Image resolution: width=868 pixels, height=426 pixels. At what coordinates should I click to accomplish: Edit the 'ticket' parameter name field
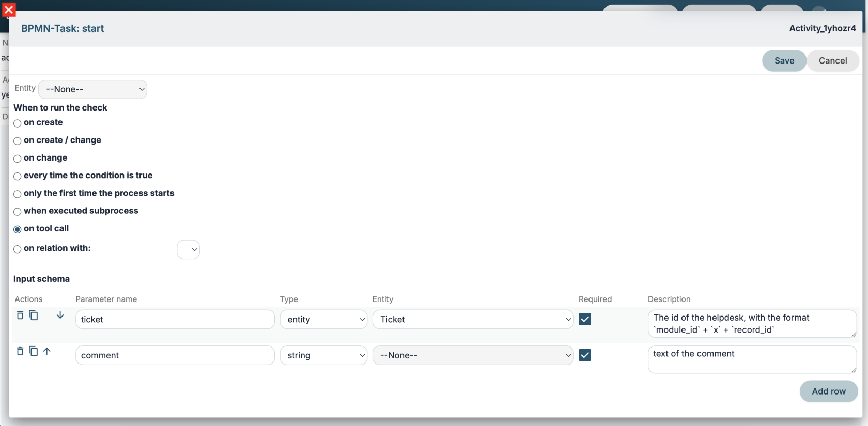click(175, 319)
